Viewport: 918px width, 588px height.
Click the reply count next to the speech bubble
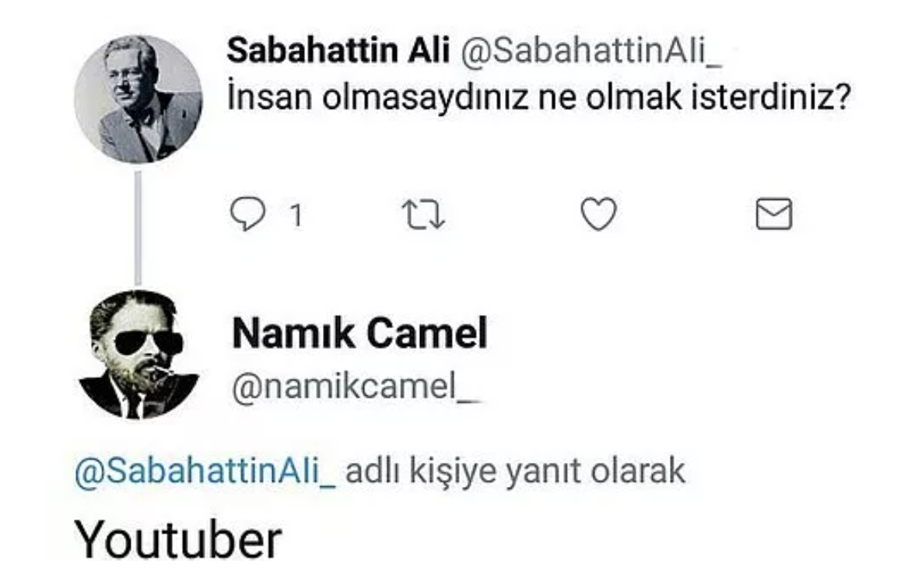[294, 215]
